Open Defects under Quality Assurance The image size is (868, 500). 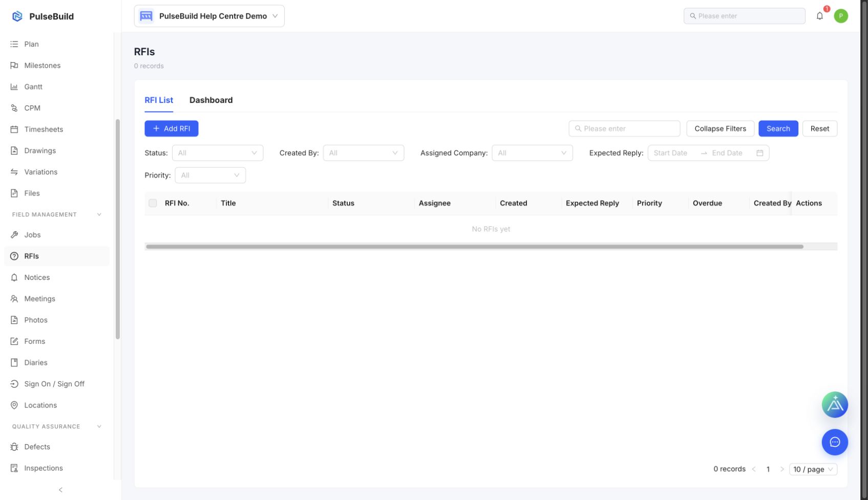56,447
